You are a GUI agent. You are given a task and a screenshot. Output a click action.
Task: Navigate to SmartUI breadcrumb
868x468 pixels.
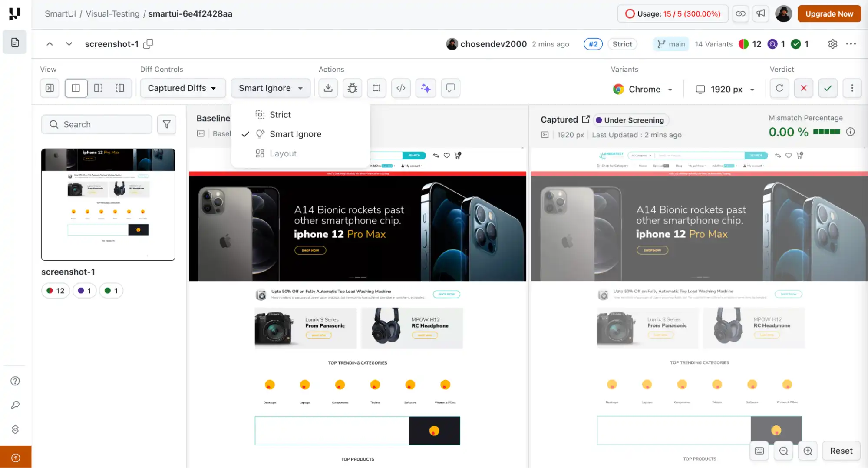click(x=60, y=14)
